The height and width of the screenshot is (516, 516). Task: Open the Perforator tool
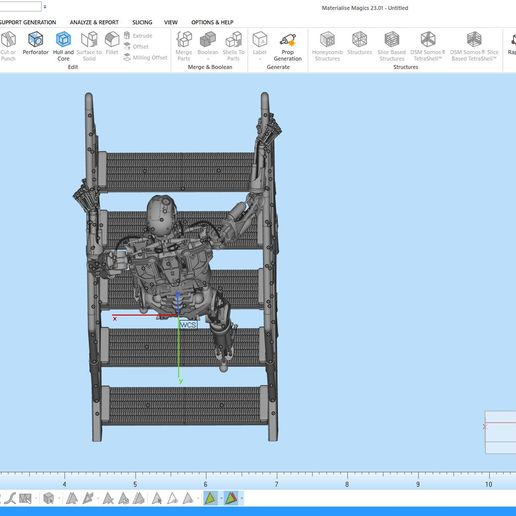click(35, 43)
